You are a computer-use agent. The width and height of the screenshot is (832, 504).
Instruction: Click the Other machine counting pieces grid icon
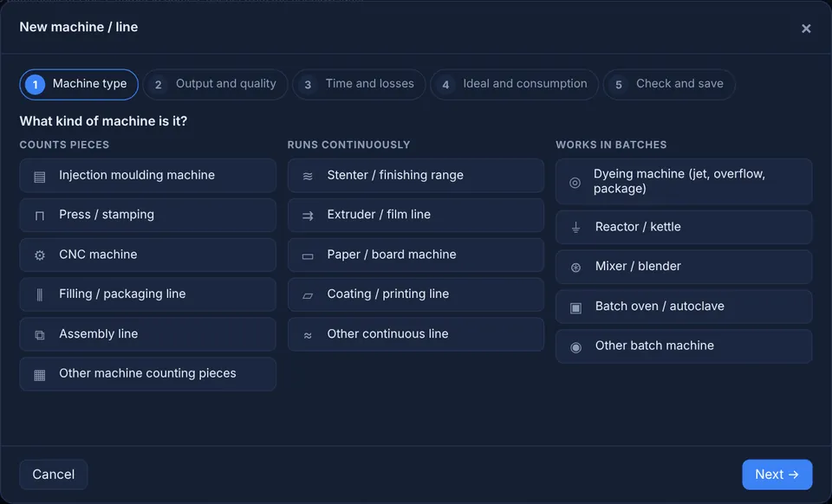(x=39, y=375)
